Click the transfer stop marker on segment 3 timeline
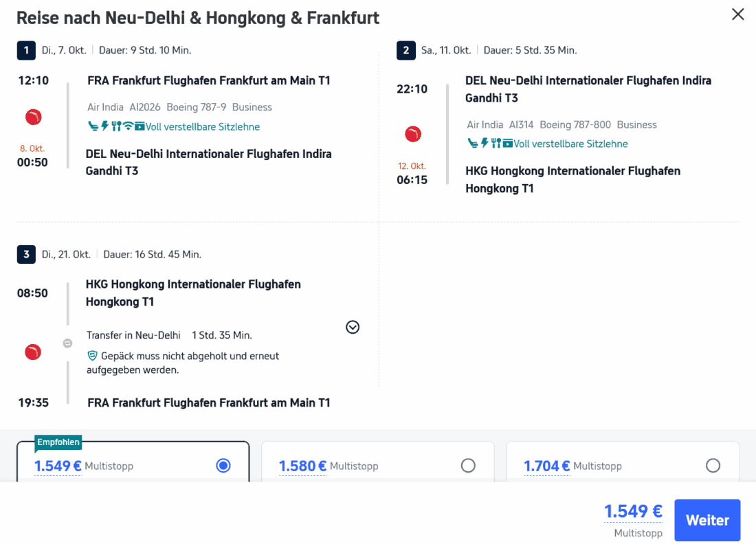The width and height of the screenshot is (756, 544). click(x=67, y=343)
